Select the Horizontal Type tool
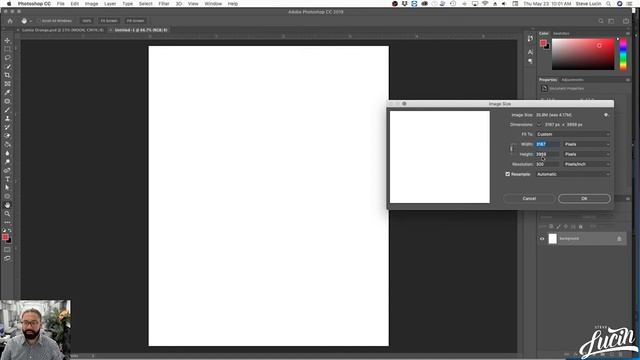The width and height of the screenshot is (640, 360). (7, 179)
